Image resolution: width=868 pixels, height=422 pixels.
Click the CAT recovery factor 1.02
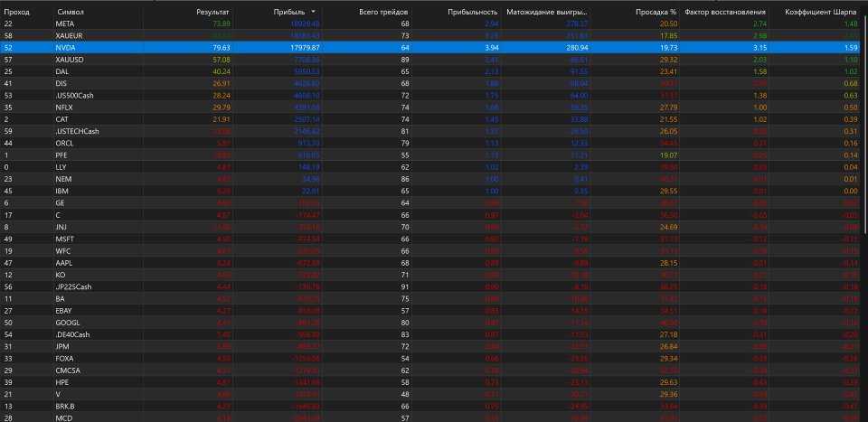coord(760,119)
